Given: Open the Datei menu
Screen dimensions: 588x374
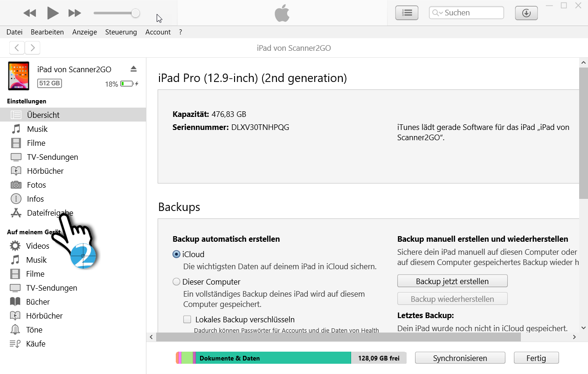Looking at the screenshot, I should [x=14, y=32].
